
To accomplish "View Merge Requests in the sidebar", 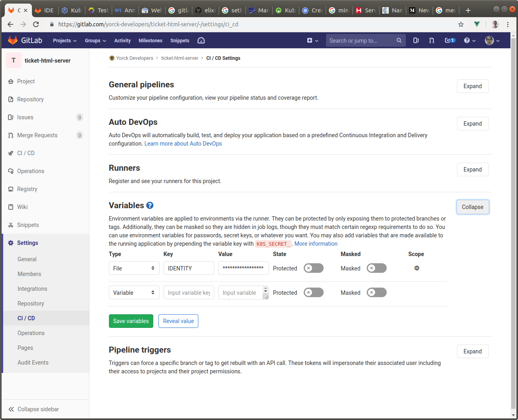I will 37,135.
